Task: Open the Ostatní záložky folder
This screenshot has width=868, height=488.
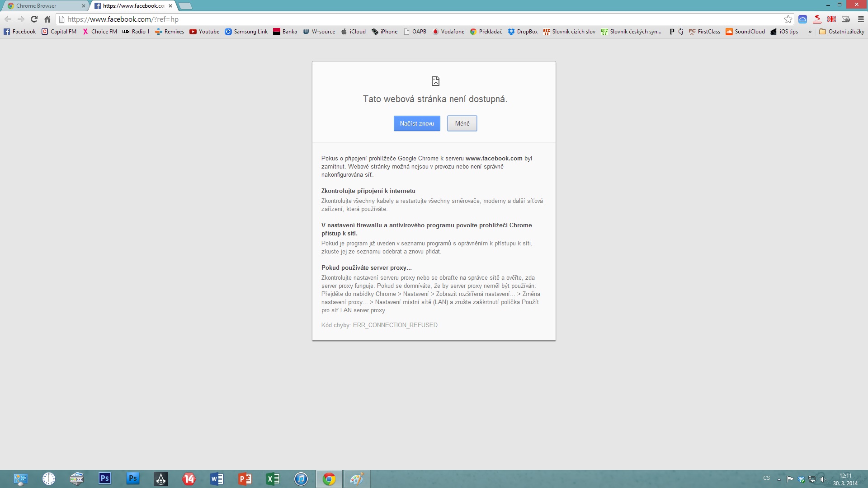Action: (842, 32)
